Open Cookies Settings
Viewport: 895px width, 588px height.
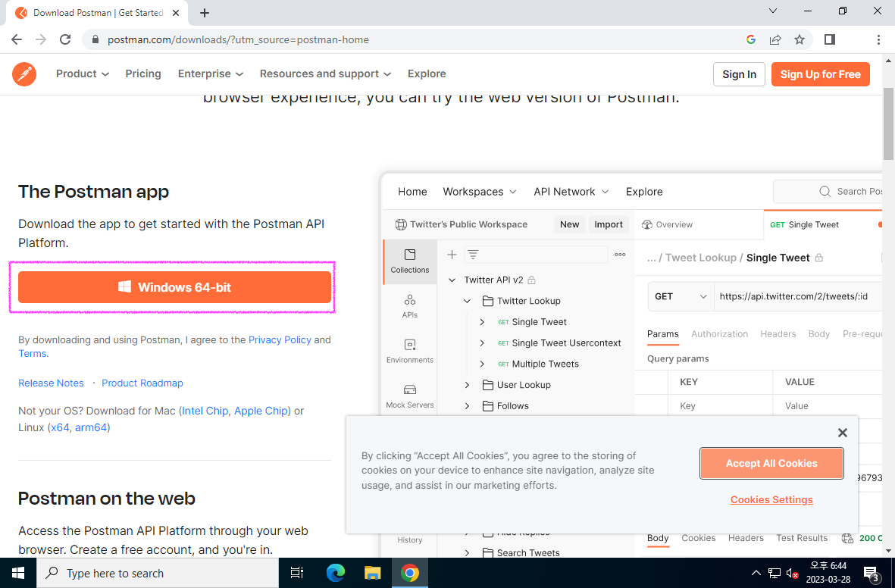(x=771, y=499)
